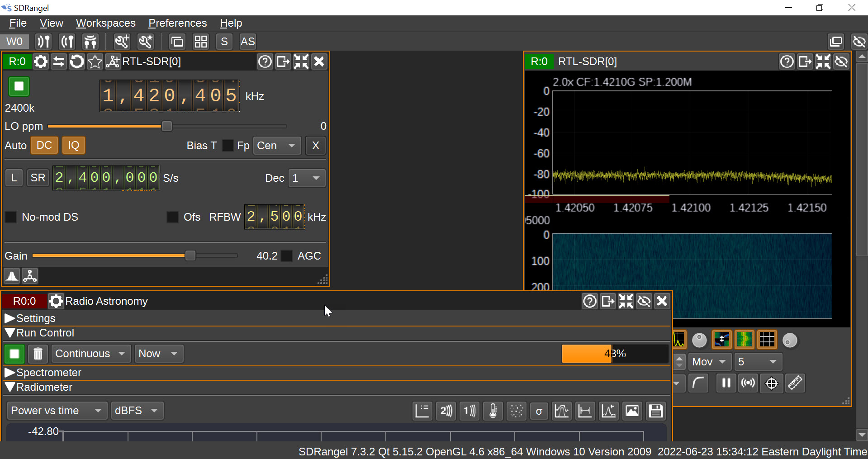Open the Power vs time dropdown

click(57, 411)
